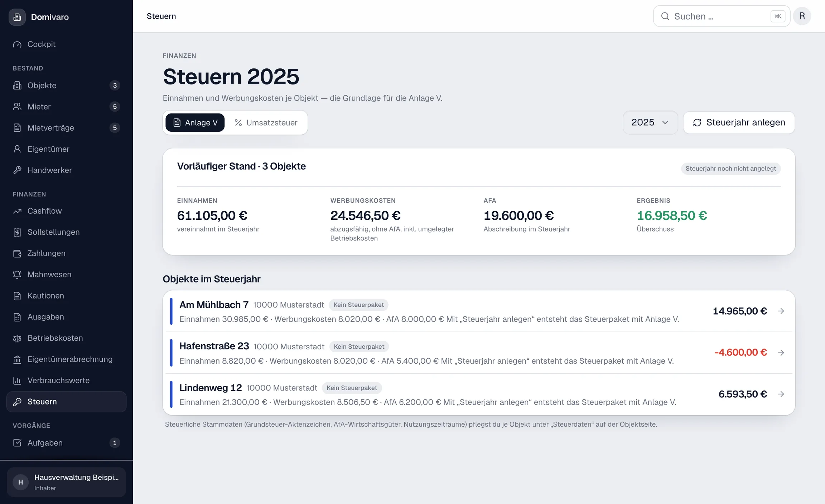This screenshot has width=825, height=504.
Task: Click the Mahnwesen bell icon
Action: (17, 275)
